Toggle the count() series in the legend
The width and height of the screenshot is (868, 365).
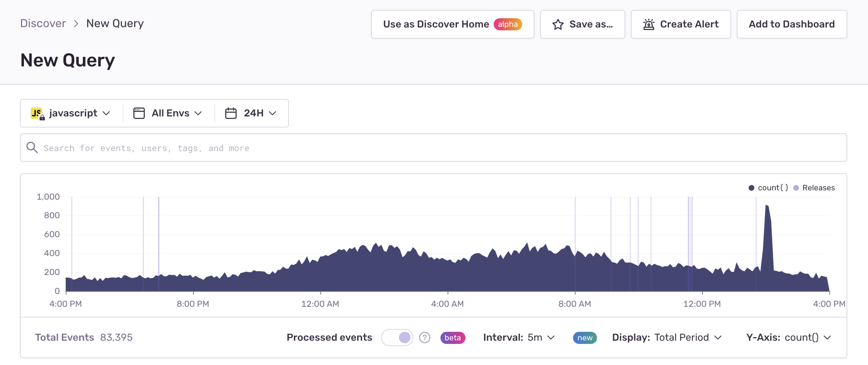click(x=768, y=188)
